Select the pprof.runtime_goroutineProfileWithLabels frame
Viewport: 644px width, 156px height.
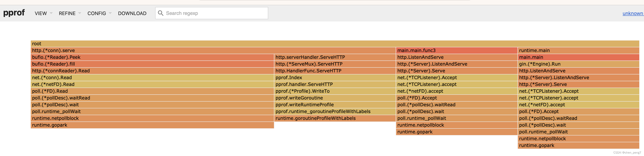[335, 111]
